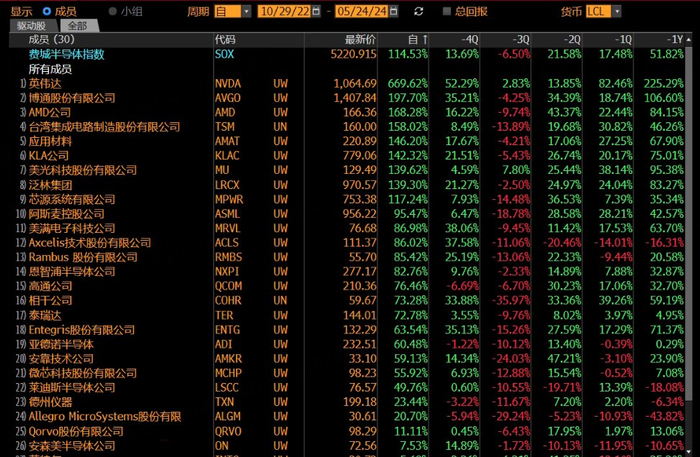The width and height of the screenshot is (700, 457).
Task: Click NVIDIA latest price 1,064.69
Action: click(355, 83)
